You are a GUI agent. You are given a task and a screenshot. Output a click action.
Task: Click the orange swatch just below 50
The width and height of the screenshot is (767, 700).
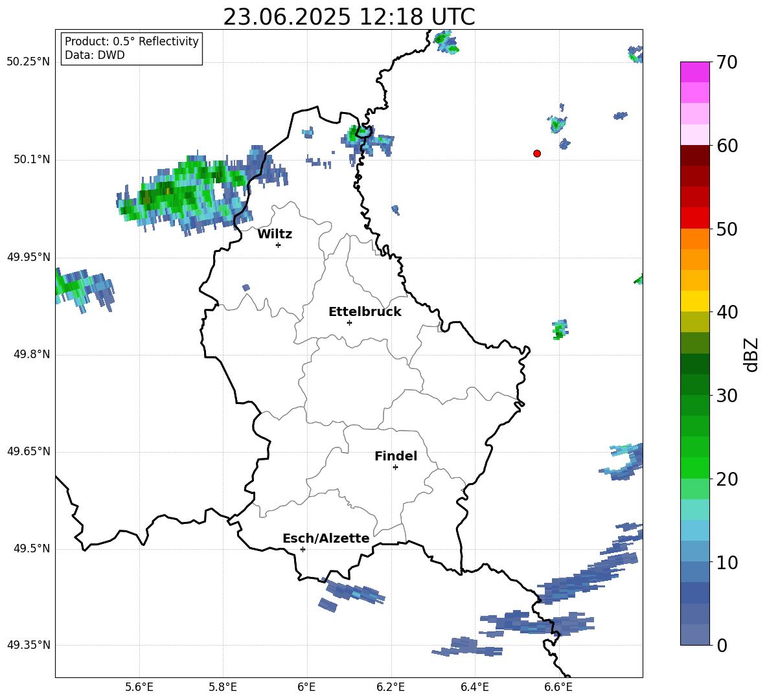tap(694, 238)
